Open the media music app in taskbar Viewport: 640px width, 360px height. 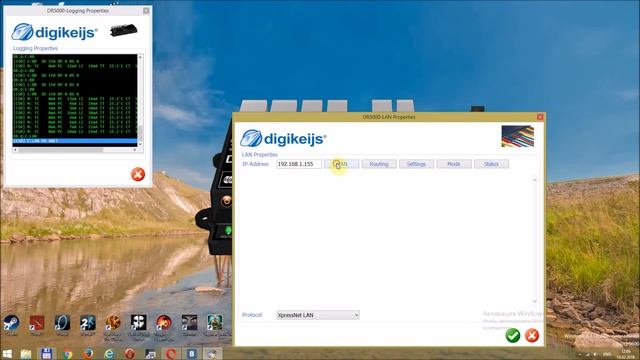[x=150, y=354]
